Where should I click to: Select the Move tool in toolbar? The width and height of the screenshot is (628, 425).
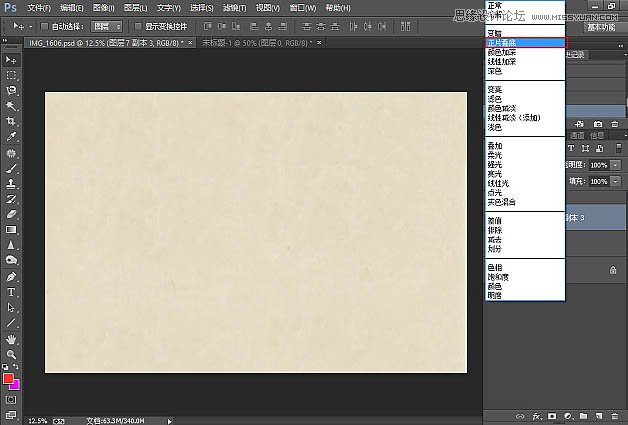coord(12,58)
